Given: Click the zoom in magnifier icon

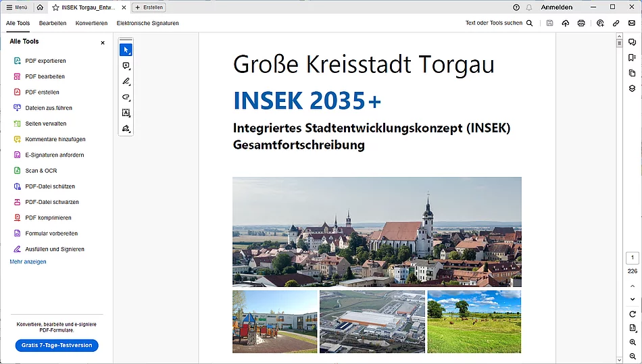Looking at the screenshot, I should coord(633,342).
